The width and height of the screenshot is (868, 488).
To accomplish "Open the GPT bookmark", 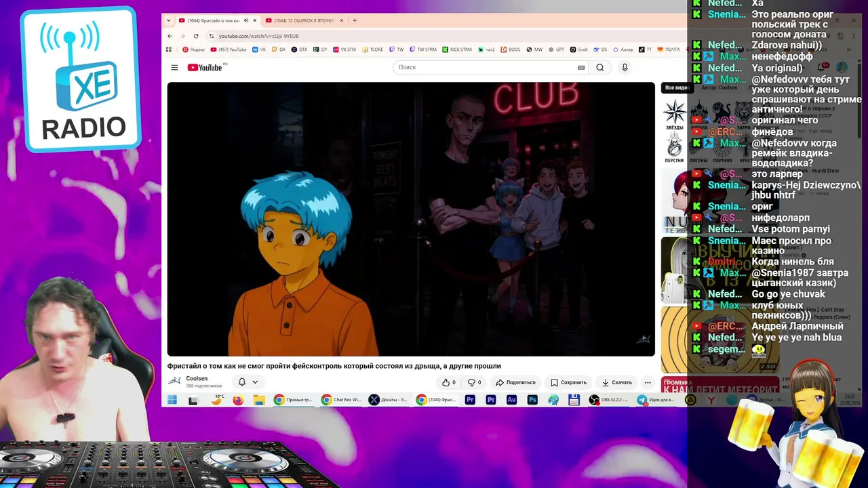I will coord(556,49).
